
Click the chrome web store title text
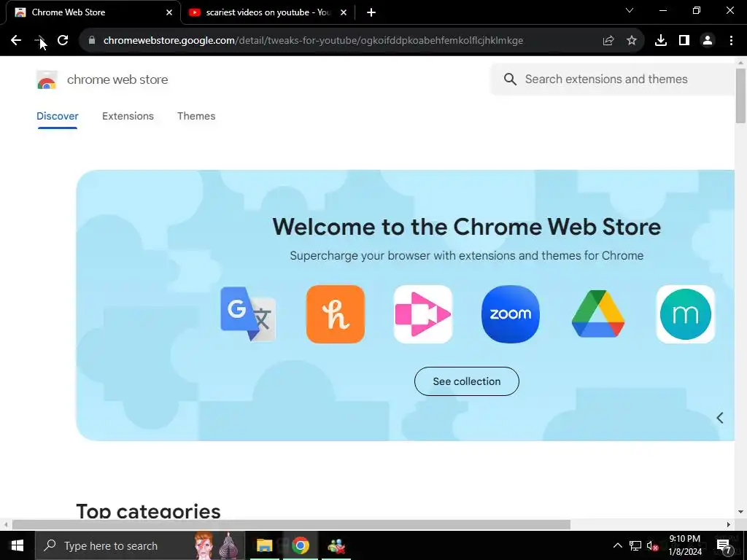117,79
